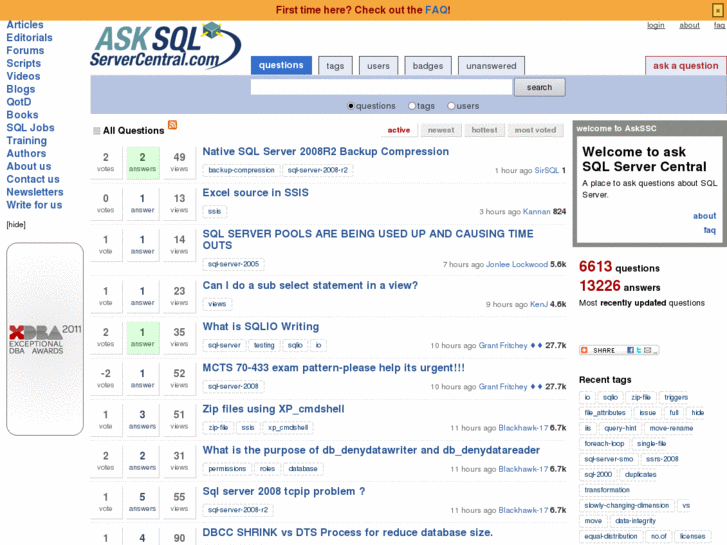727x545 pixels.
Task: Sort questions by newest
Action: [x=441, y=130]
